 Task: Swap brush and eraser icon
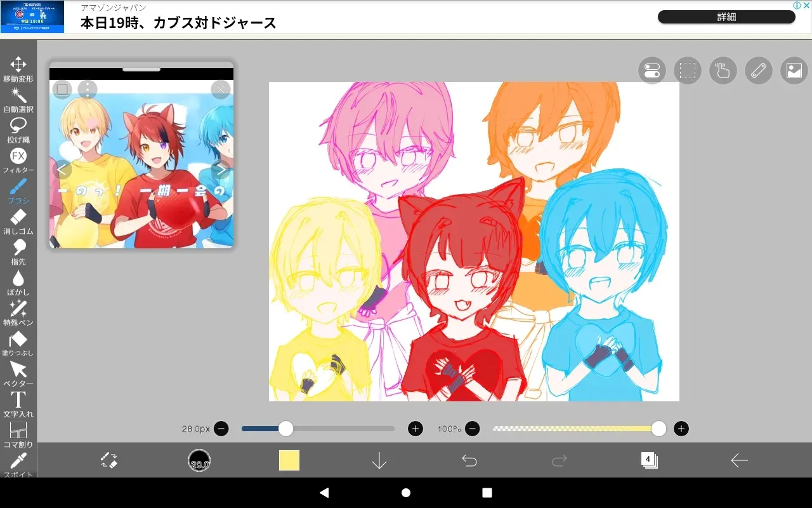pos(109,460)
